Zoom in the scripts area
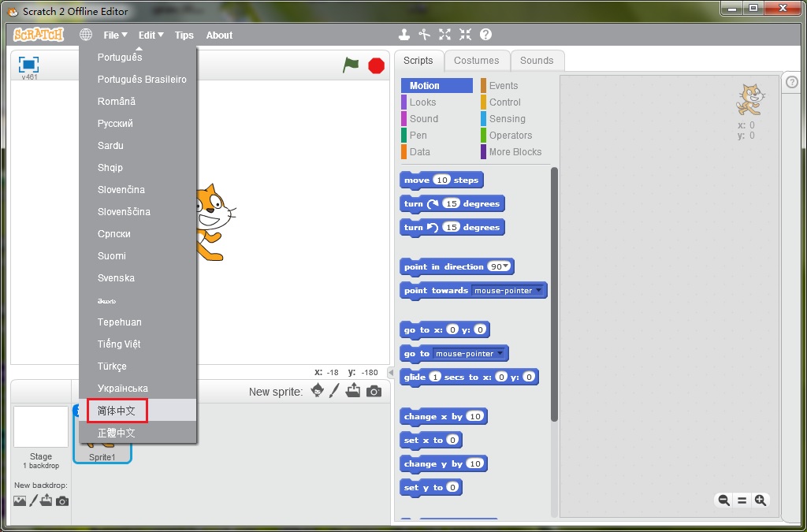Screen dimensions: 807x532 coord(761,500)
